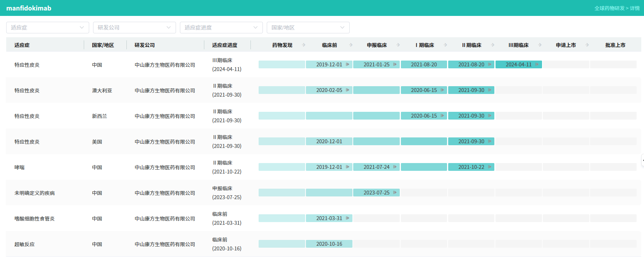Expand the 国家/地区 filter dropdown
The width and height of the screenshot is (644, 257).
(308, 28)
